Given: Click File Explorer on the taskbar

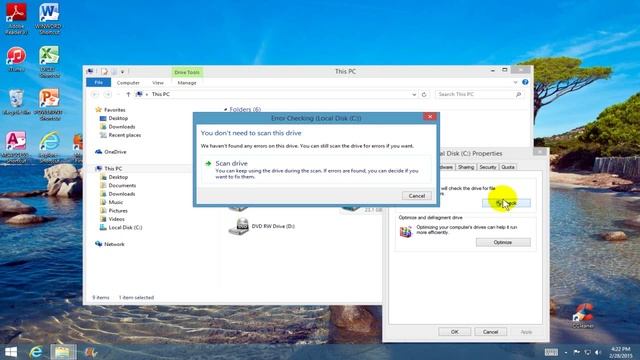Looking at the screenshot, I should [62, 352].
